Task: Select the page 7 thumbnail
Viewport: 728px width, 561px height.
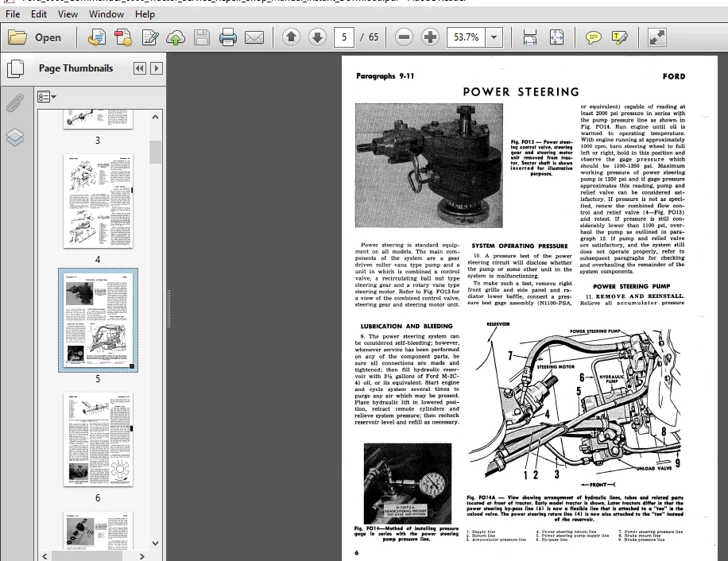Action: (x=98, y=531)
